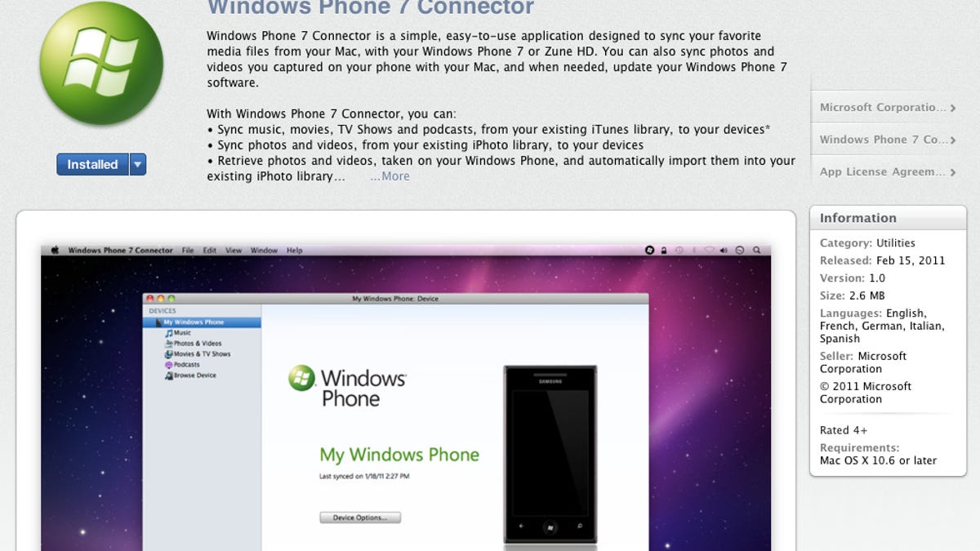Screen dimensions: 980x551
Task: Select Music in the device sidebar
Action: coord(181,332)
